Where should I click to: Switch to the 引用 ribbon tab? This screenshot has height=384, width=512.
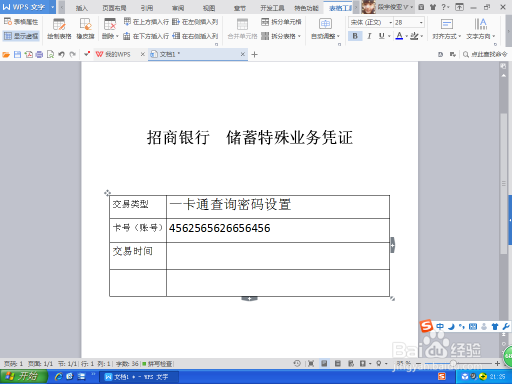[147, 8]
